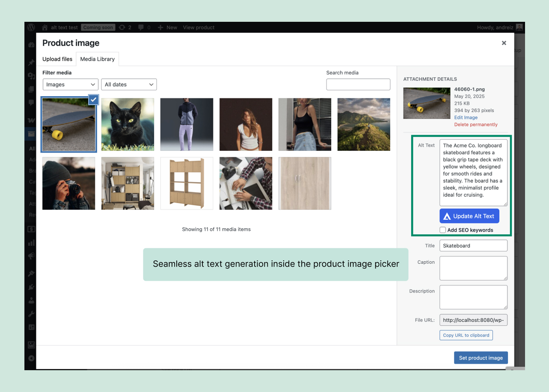The width and height of the screenshot is (549, 392).
Task: Select the Media Library tab
Action: click(x=97, y=59)
